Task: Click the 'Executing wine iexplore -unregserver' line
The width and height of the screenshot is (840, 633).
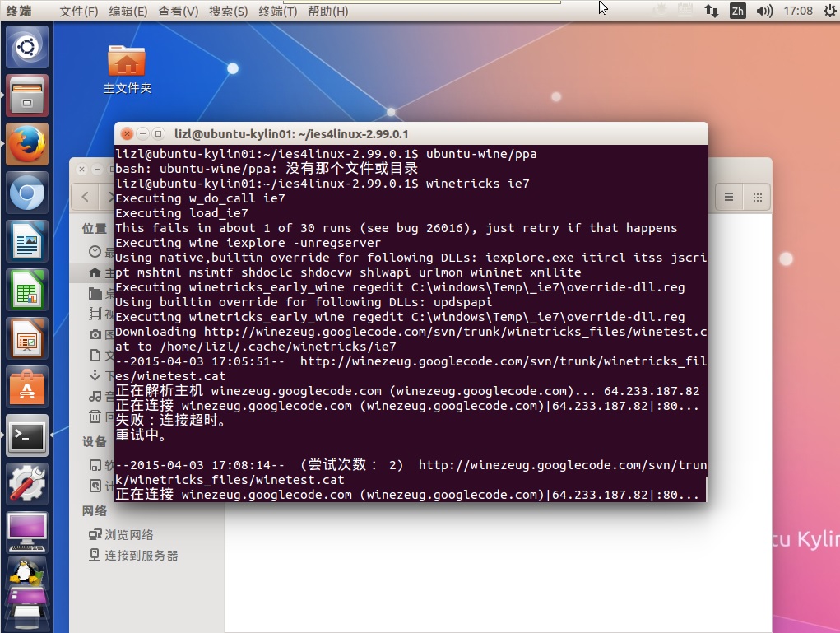Action: pyautogui.click(x=248, y=243)
